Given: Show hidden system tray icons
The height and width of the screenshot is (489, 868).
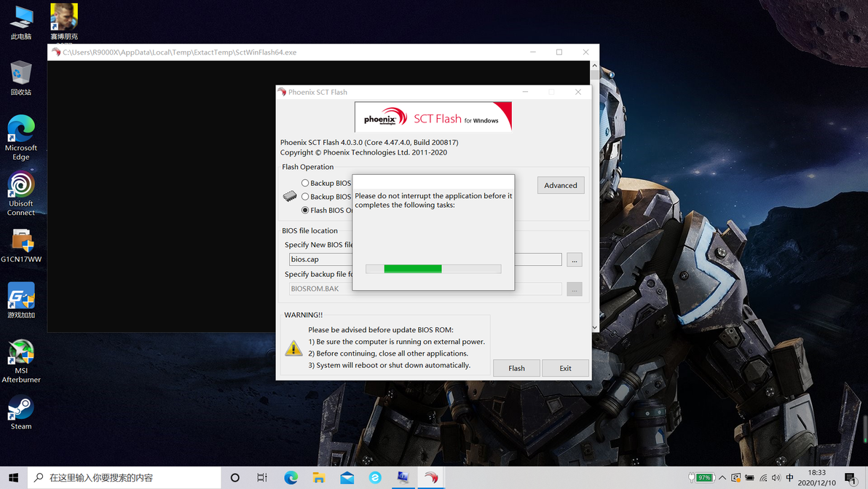Looking at the screenshot, I should click(x=722, y=477).
